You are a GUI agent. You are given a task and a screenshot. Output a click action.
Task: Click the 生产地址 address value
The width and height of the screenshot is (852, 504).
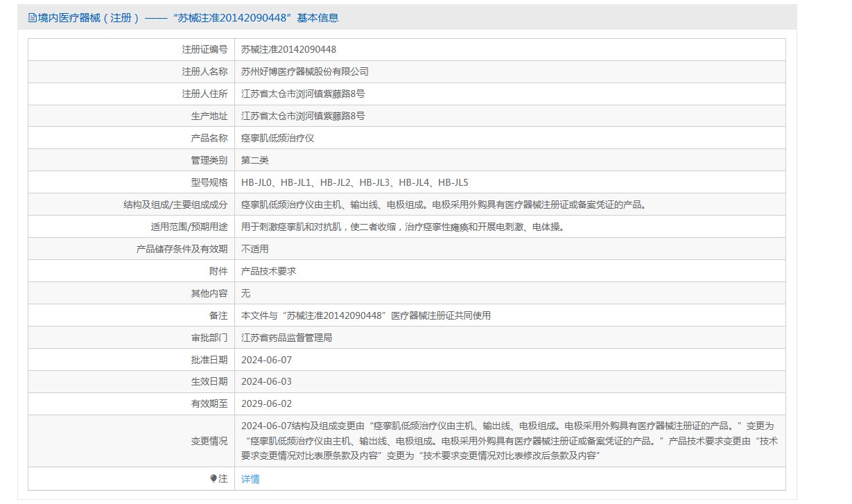pos(303,116)
